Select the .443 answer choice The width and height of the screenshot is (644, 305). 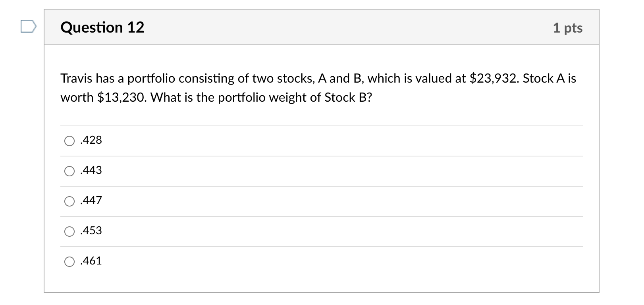[70, 171]
